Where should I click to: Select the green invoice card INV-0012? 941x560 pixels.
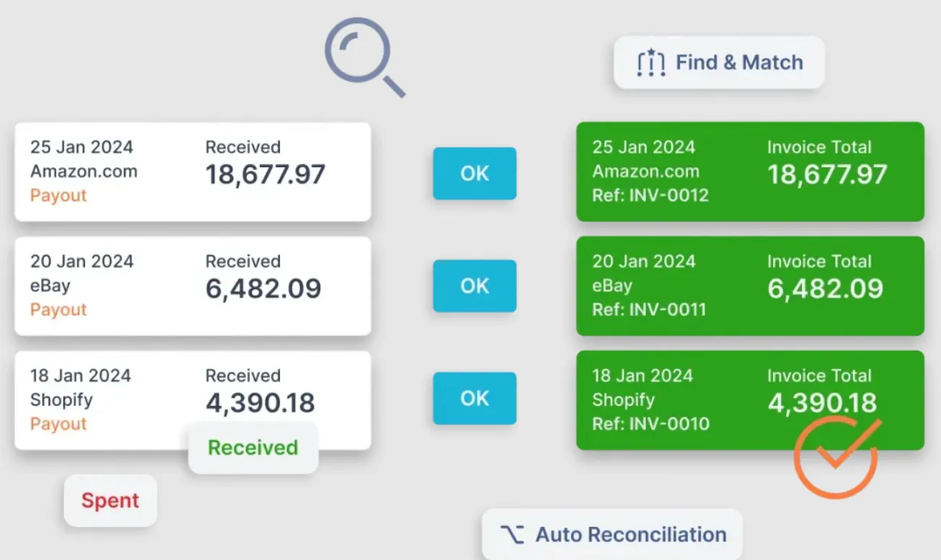point(750,172)
